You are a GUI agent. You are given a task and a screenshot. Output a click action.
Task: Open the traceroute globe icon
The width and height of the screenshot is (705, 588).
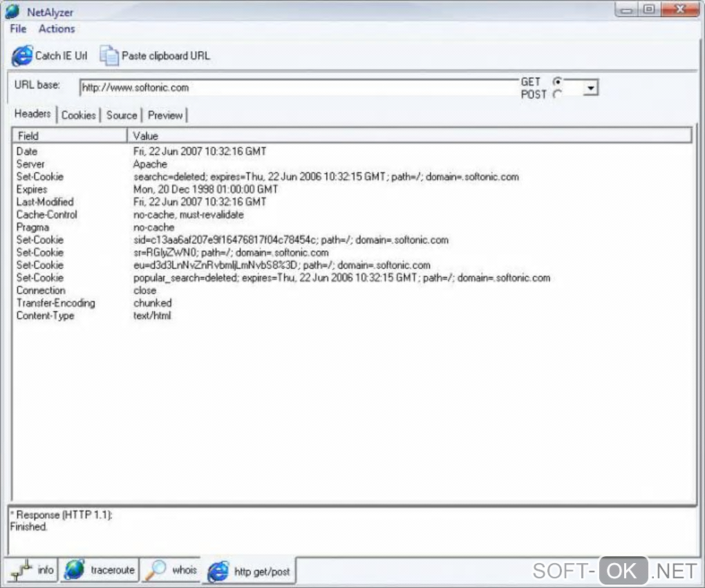(75, 570)
